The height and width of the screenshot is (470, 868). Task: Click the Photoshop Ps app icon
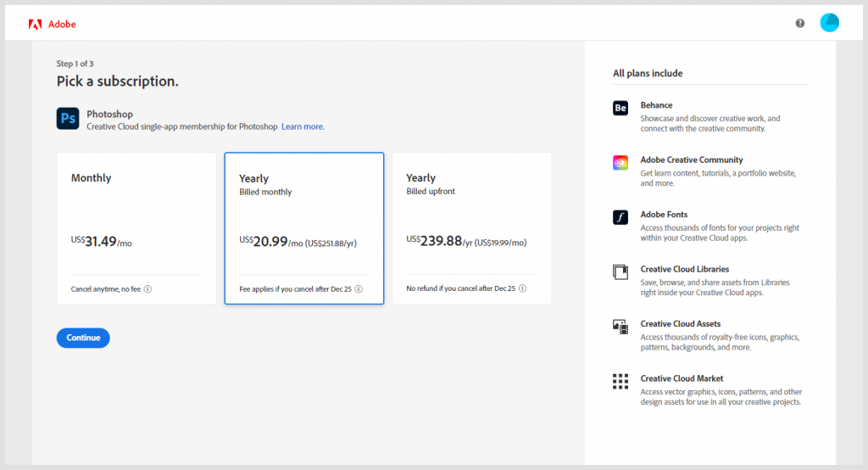(68, 119)
